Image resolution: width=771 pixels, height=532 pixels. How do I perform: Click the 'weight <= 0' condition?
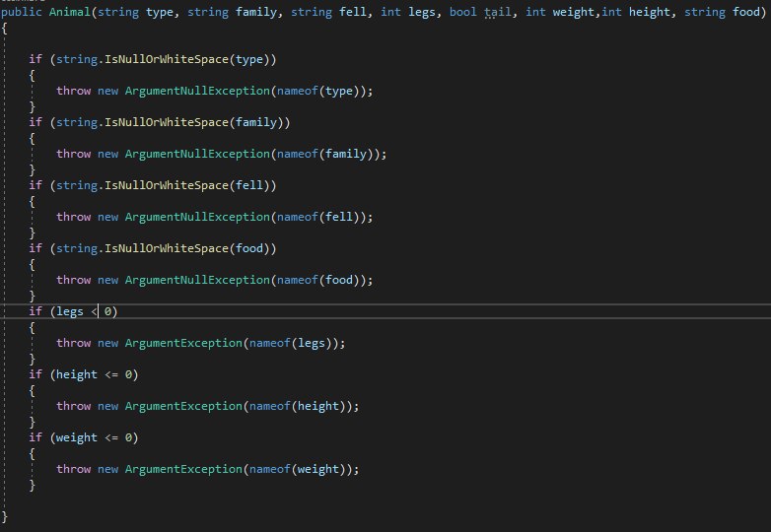click(94, 437)
